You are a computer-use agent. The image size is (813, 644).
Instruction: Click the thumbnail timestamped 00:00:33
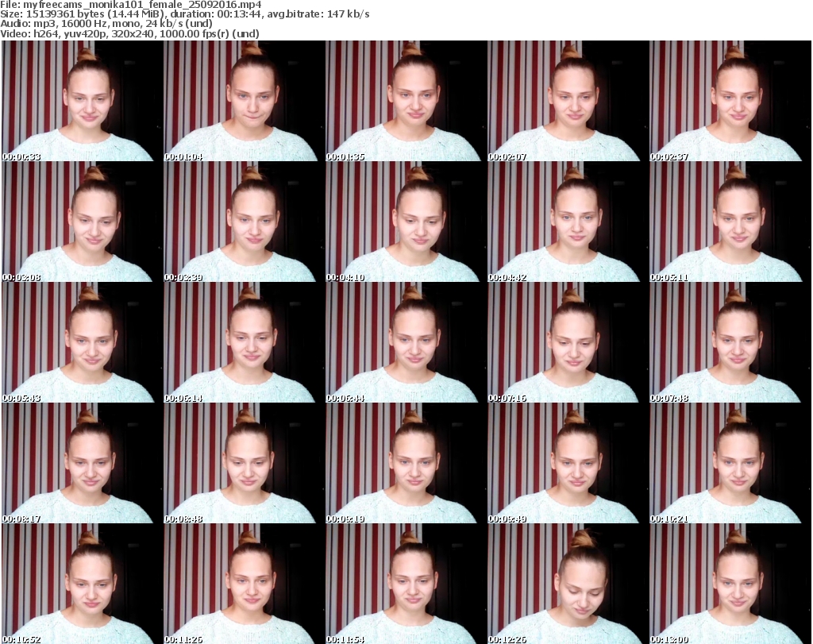(82, 101)
